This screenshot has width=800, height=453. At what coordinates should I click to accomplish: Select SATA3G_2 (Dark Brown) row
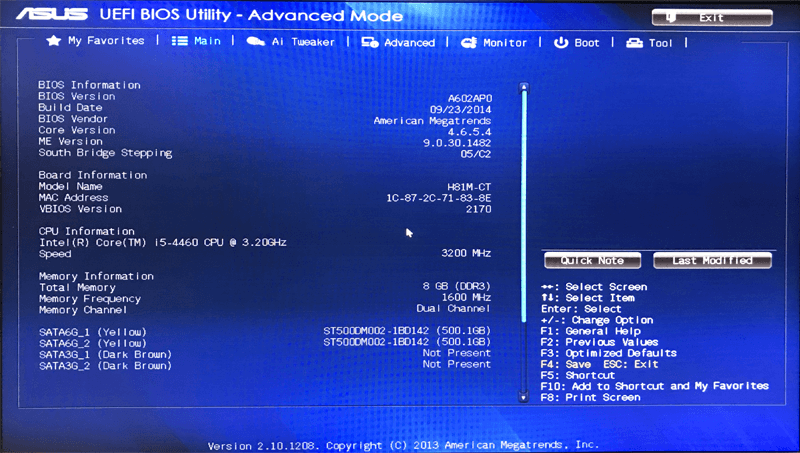(265, 365)
